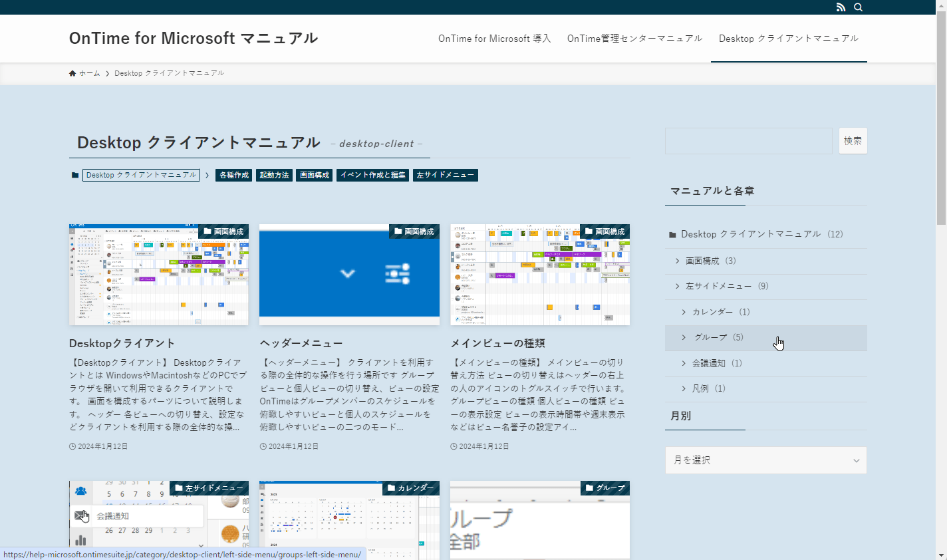
Task: Open the ヘッダーメニュー article thumbnail
Action: 348,275
